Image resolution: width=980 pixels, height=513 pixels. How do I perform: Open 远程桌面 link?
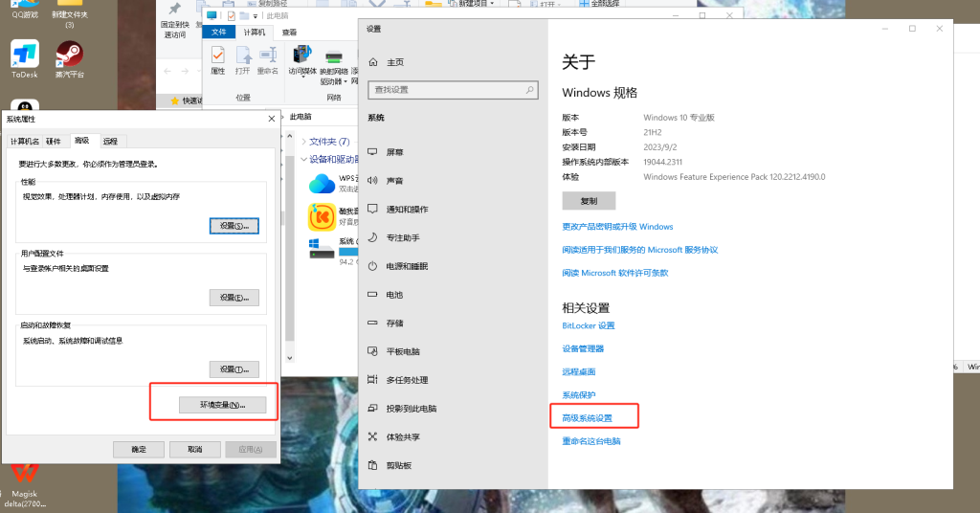579,371
